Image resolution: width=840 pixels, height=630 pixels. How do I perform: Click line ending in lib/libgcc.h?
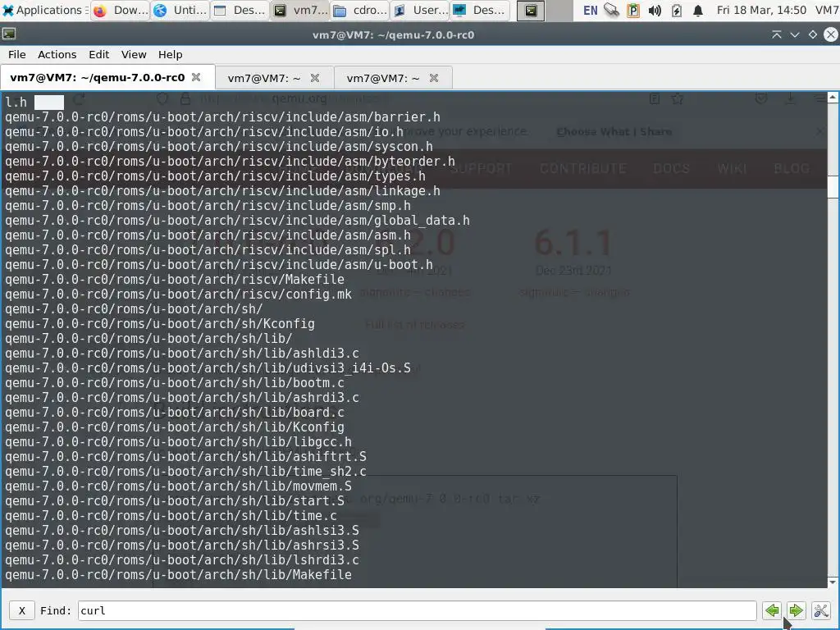[178, 442]
